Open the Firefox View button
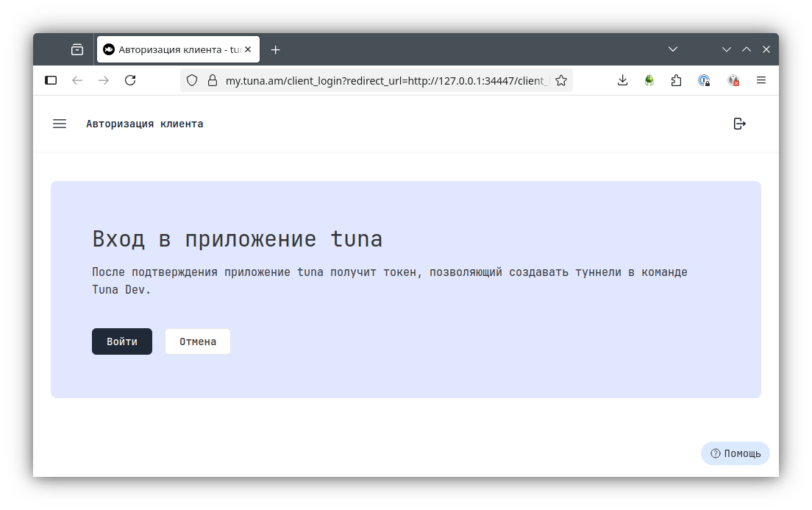Viewport: 812px width, 510px height. [77, 49]
